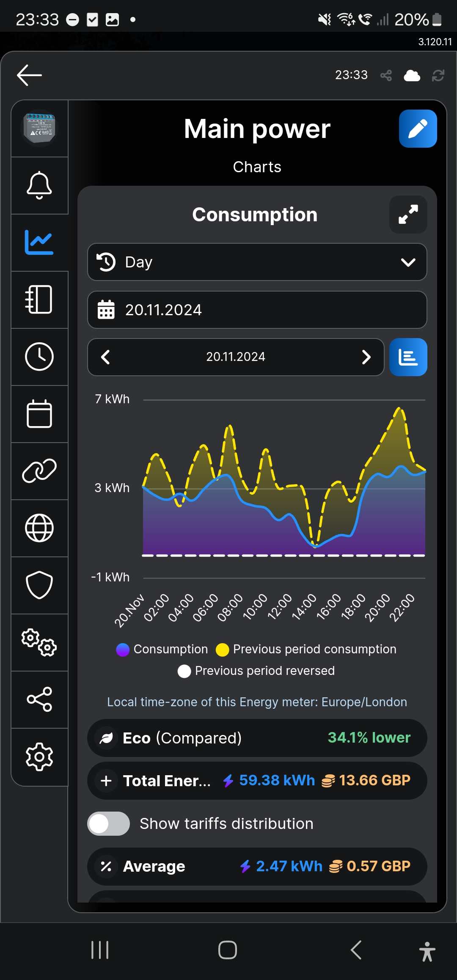The width and height of the screenshot is (457, 980).
Task: Open the shield security icon in sidebar
Action: (x=39, y=585)
